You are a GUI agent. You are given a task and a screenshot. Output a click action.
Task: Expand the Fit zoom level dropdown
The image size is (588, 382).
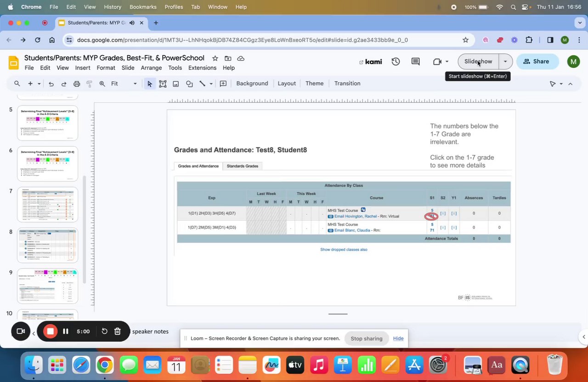pos(124,84)
